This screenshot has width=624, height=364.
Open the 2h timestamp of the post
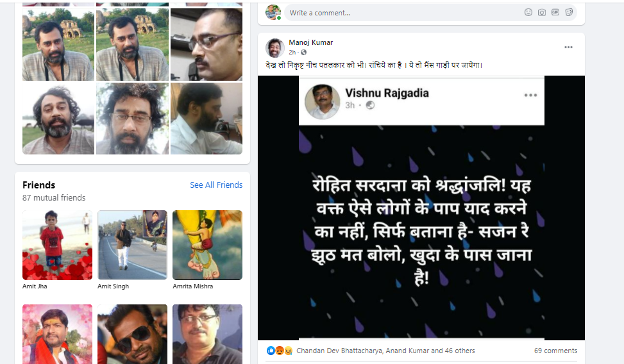pos(292,53)
